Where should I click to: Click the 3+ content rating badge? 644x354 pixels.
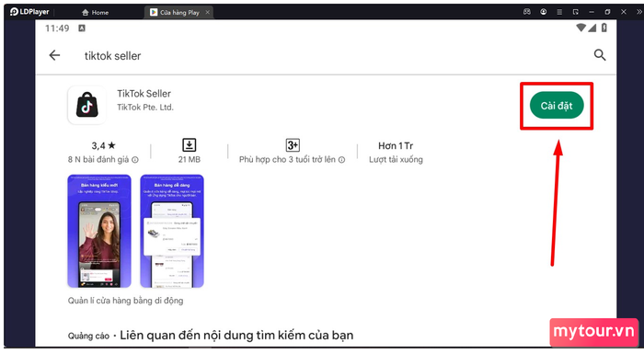click(293, 145)
